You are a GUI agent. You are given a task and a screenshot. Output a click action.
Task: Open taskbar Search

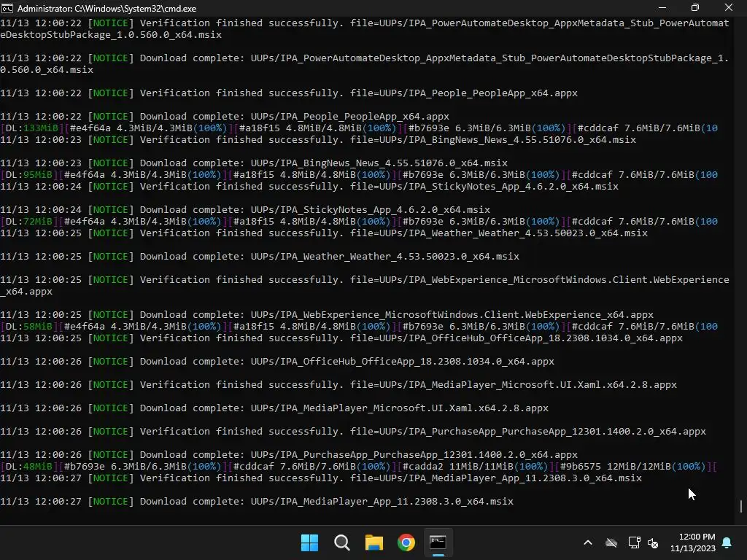point(342,542)
